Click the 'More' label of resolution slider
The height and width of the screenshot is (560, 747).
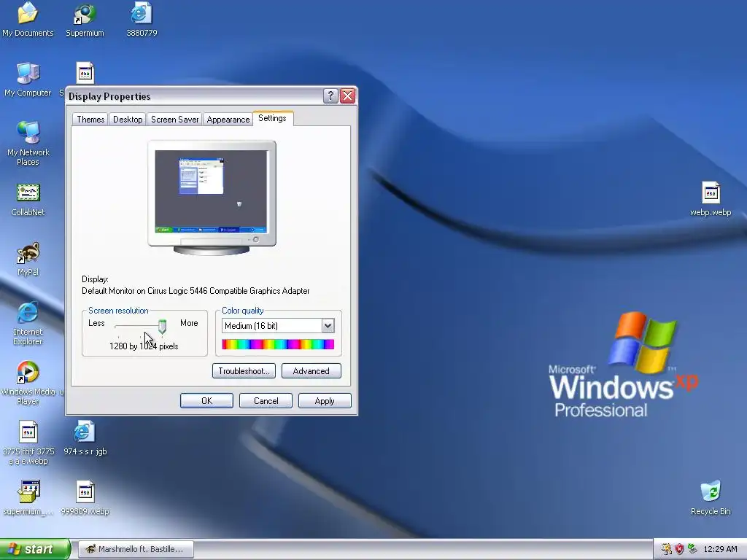click(x=189, y=323)
